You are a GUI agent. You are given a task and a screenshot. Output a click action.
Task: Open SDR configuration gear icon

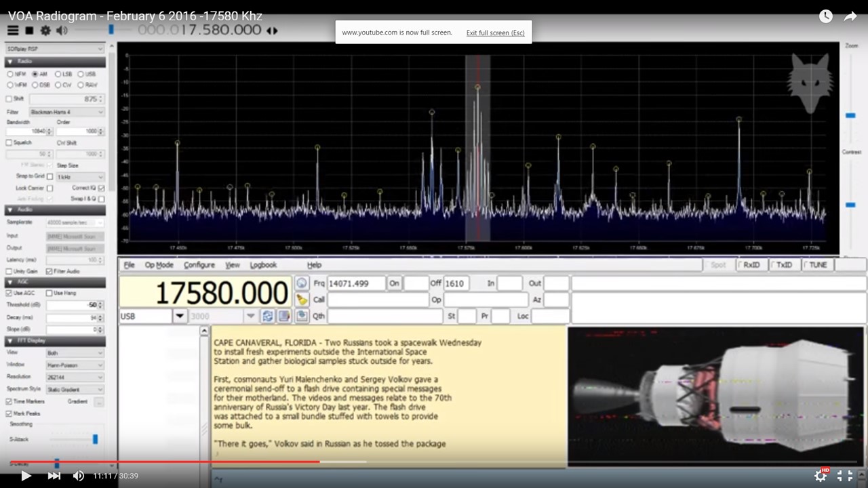pos(45,30)
